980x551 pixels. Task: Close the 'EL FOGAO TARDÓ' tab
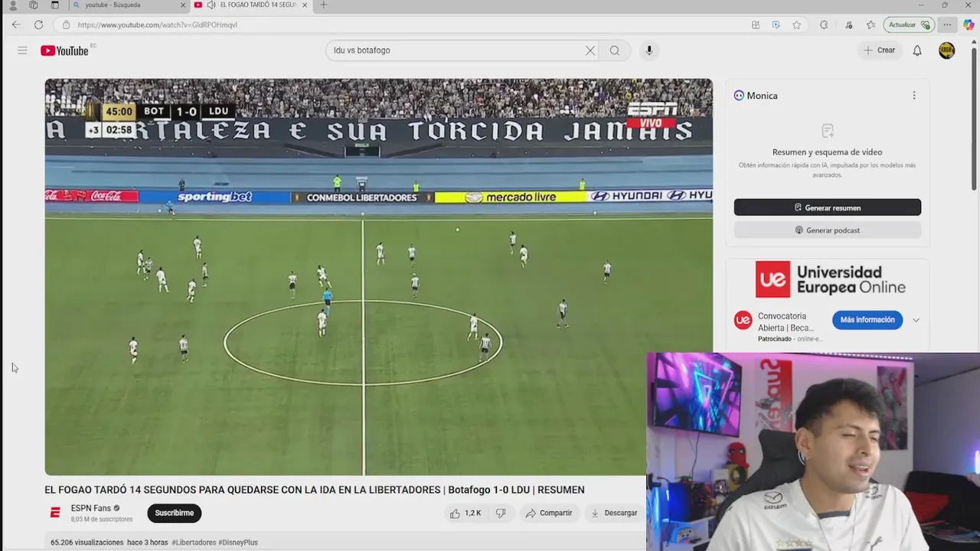click(305, 5)
